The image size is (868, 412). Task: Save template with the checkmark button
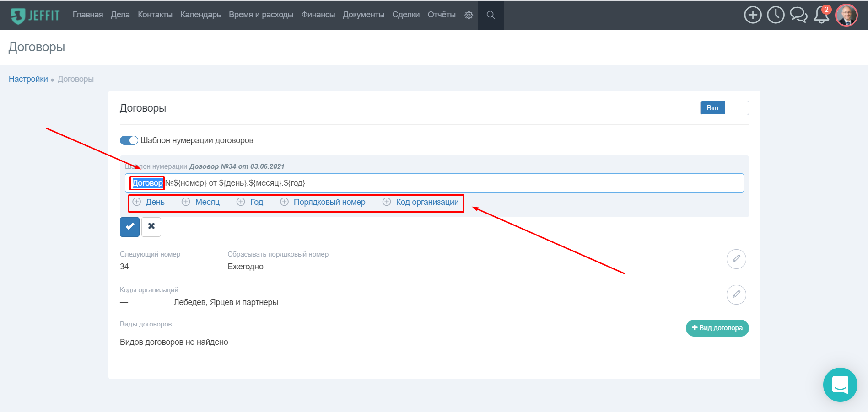tap(130, 227)
